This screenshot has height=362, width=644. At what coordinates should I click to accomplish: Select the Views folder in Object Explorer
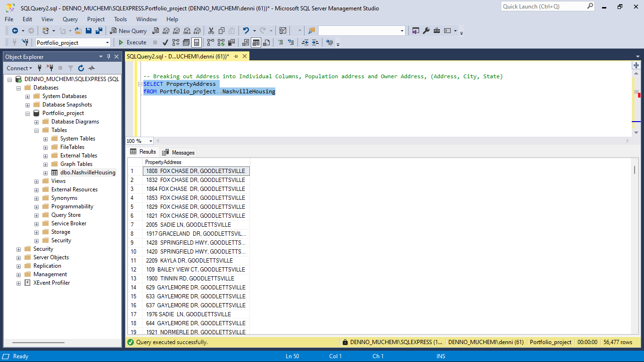58,181
